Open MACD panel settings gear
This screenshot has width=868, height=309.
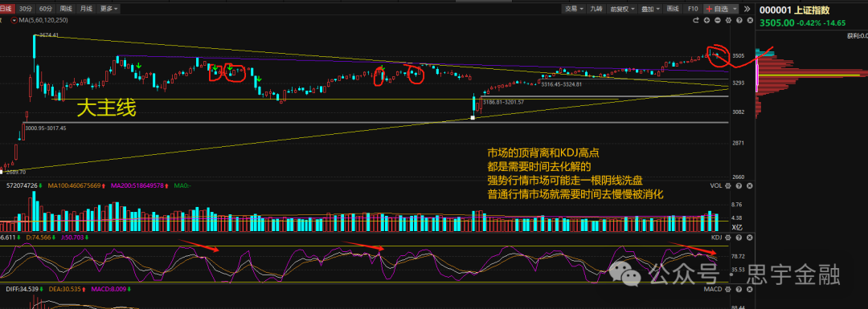(728, 289)
